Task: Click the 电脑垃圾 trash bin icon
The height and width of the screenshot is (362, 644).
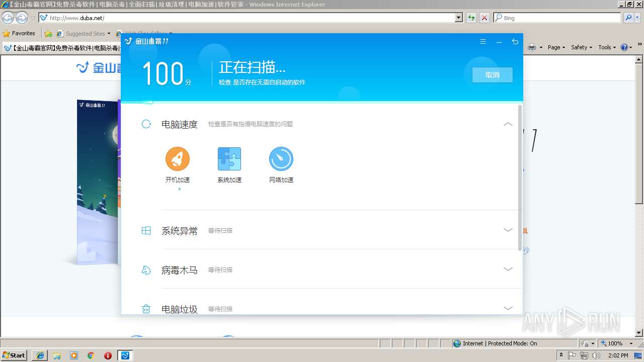Action: pyautogui.click(x=146, y=309)
